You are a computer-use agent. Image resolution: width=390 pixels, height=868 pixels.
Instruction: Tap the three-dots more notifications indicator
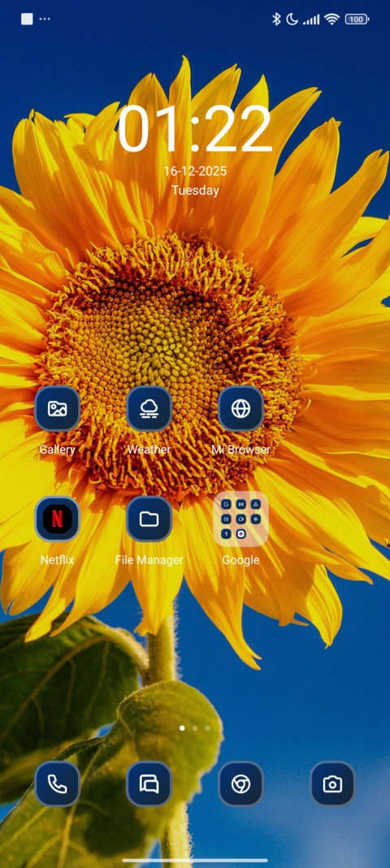click(45, 19)
